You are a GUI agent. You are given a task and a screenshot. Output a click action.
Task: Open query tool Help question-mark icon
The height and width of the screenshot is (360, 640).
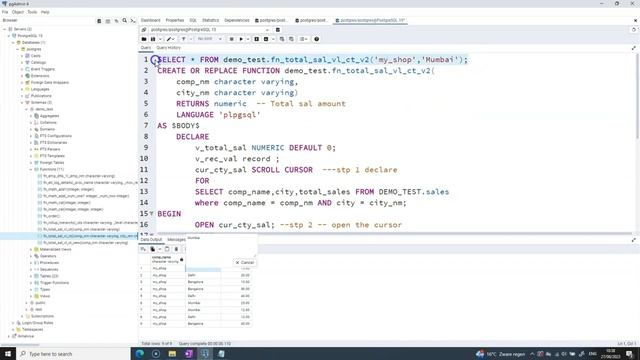coord(317,39)
